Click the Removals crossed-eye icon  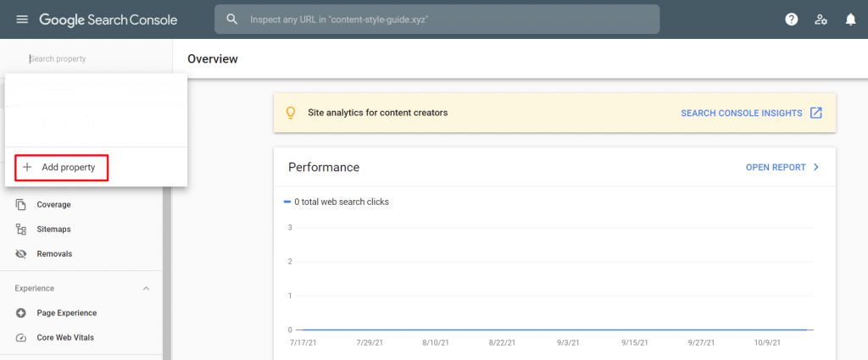pos(21,253)
